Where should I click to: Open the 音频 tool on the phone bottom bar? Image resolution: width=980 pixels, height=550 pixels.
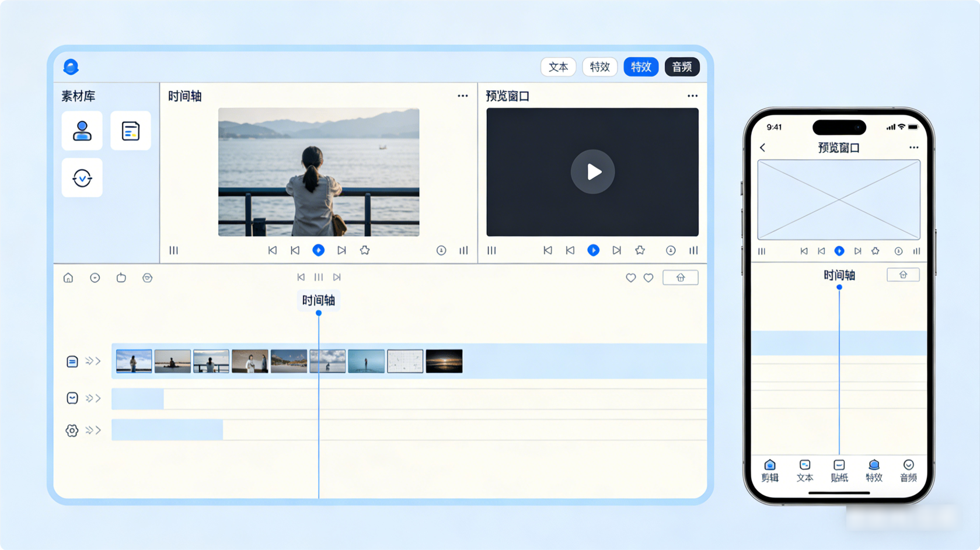click(908, 471)
